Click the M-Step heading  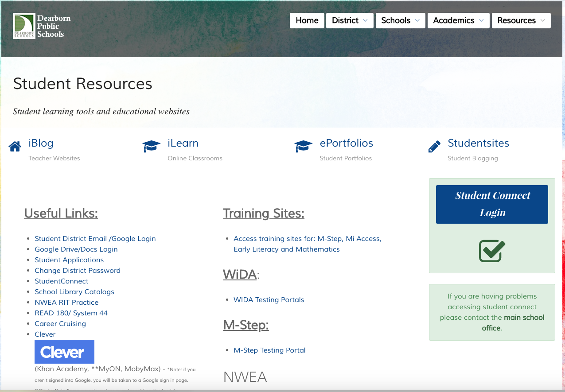pyautogui.click(x=246, y=325)
